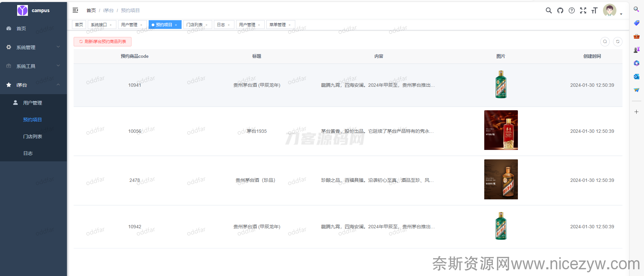
Task: Collapse the 茅台 sidebar menu
Action: coord(33,85)
